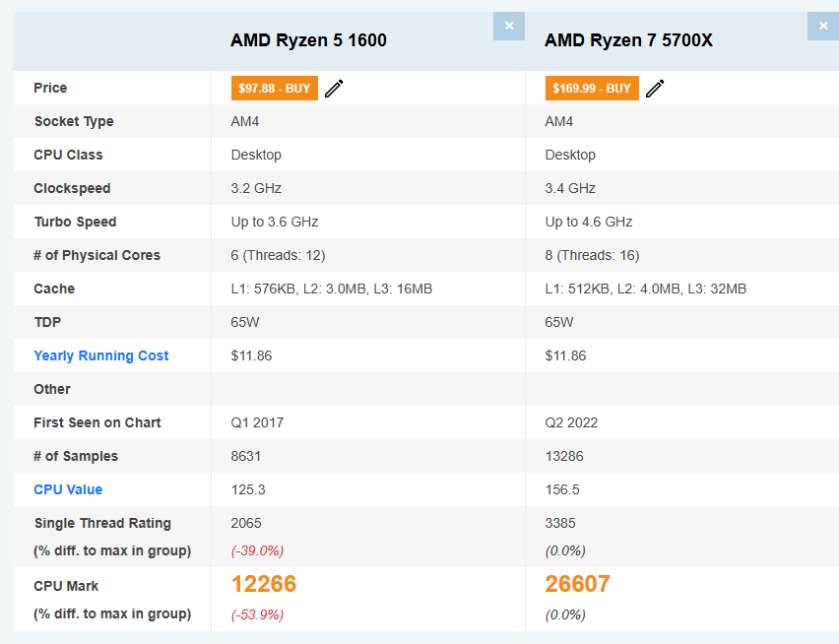
Task: Edit price pencil icon for Ryzen 7 5700X
Action: [x=655, y=89]
